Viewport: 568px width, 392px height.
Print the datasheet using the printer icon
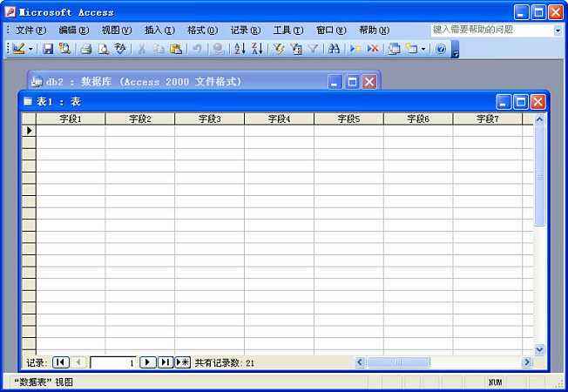(86, 49)
